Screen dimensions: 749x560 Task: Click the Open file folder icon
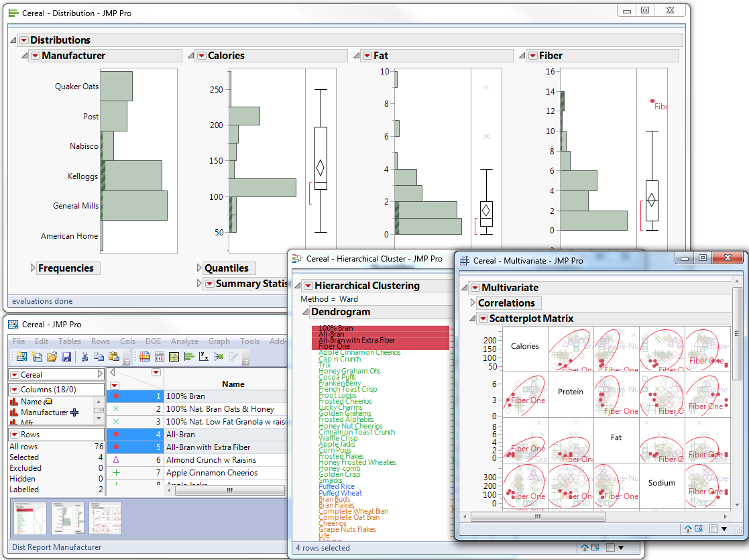[x=52, y=357]
